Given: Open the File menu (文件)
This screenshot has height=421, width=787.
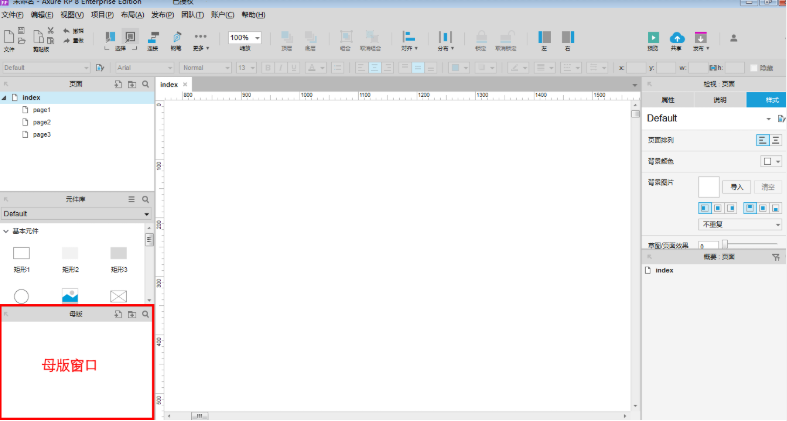Looking at the screenshot, I should tap(13, 15).
